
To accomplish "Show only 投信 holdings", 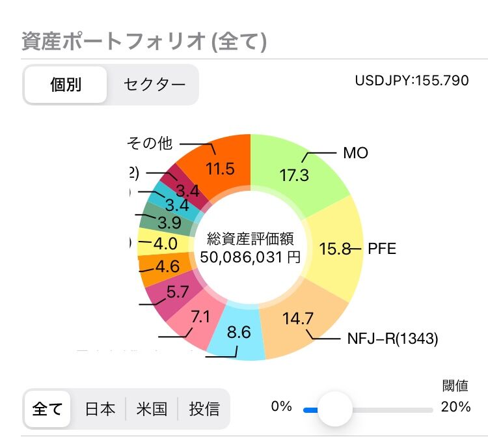I will pos(204,409).
